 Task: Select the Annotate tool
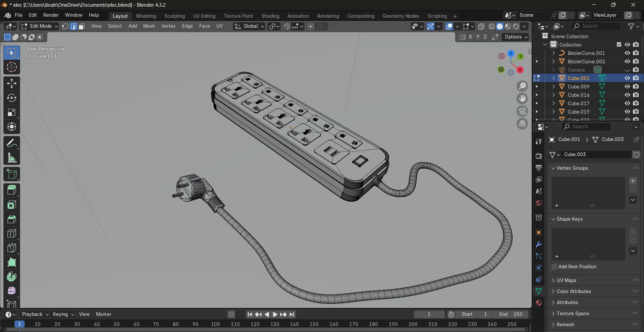(x=12, y=143)
